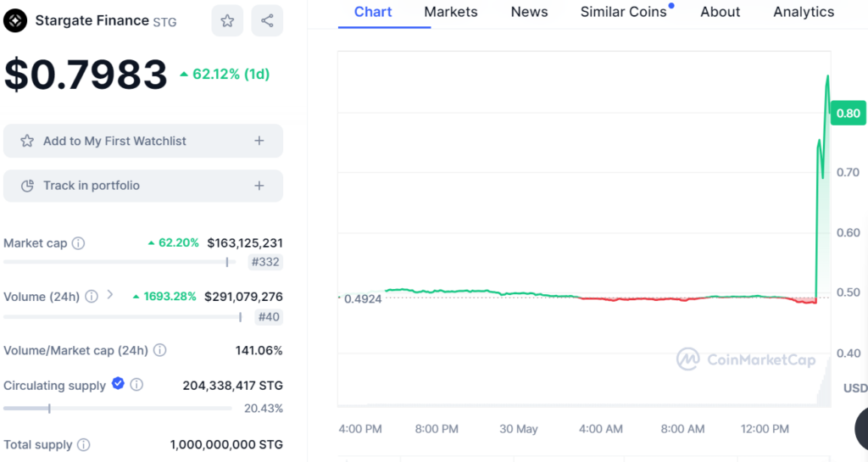Click Add to My First Watchlist
This screenshot has height=462, width=868.
pos(114,141)
